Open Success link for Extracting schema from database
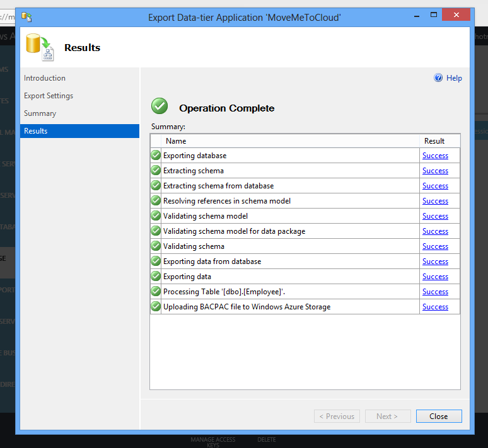 pyautogui.click(x=435, y=186)
